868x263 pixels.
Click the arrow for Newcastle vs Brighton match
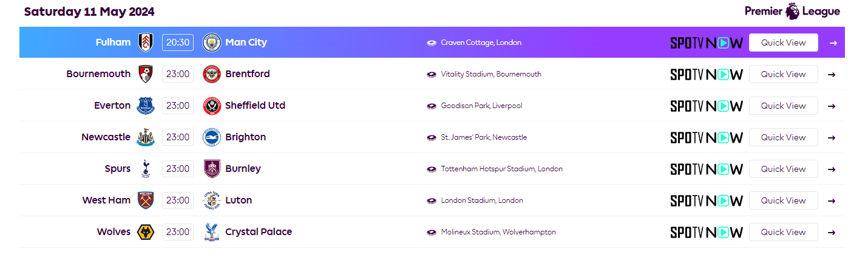832,137
